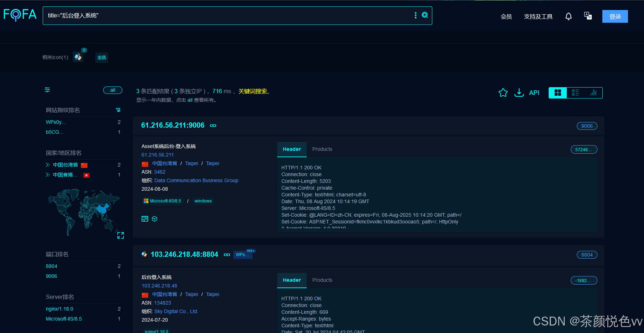Open the notifications bell
The width and height of the screenshot is (644, 333).
(569, 16)
